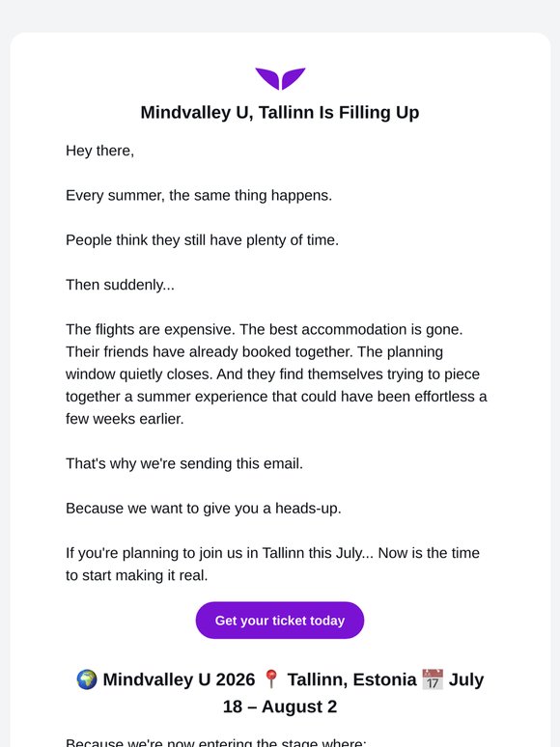Click That's why we're sending this email line
The image size is (560, 747).
click(x=184, y=463)
